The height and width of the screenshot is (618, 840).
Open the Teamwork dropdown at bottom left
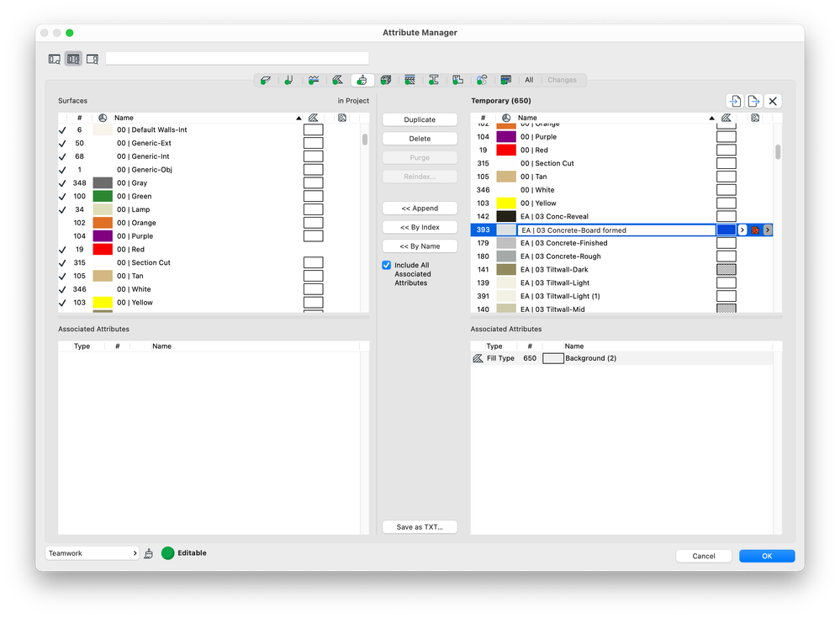(x=91, y=553)
